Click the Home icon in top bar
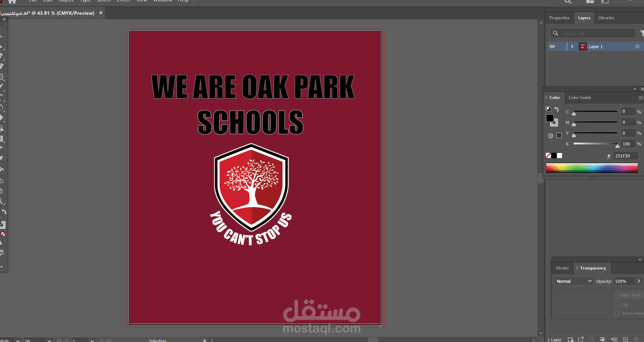Viewport: 644px width, 342px height. 12,2
